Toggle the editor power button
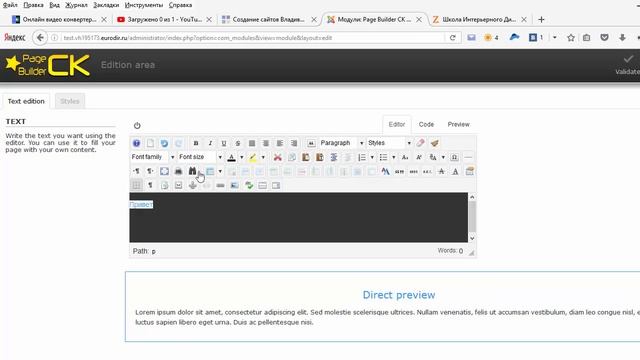Viewport: 640px width, 360px height. click(x=137, y=125)
